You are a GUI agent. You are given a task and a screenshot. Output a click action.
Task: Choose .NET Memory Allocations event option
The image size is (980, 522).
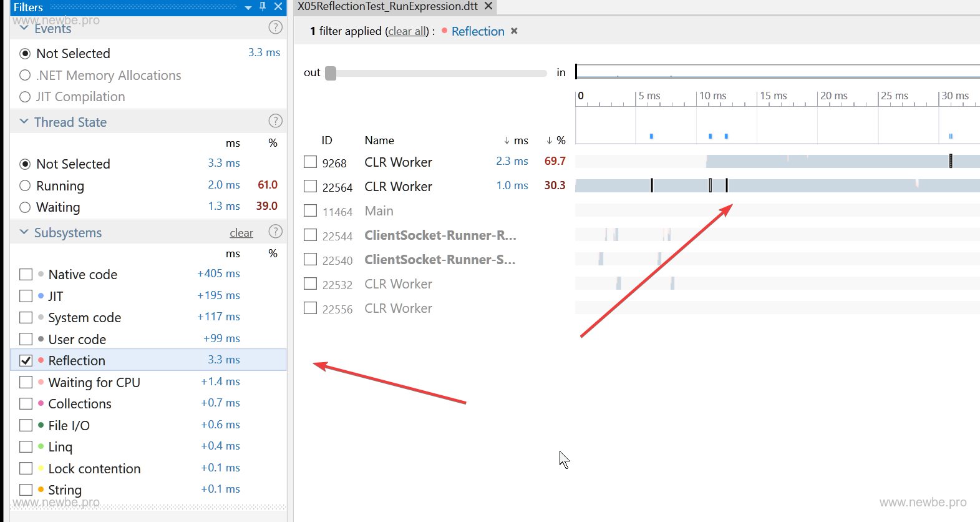pos(25,76)
